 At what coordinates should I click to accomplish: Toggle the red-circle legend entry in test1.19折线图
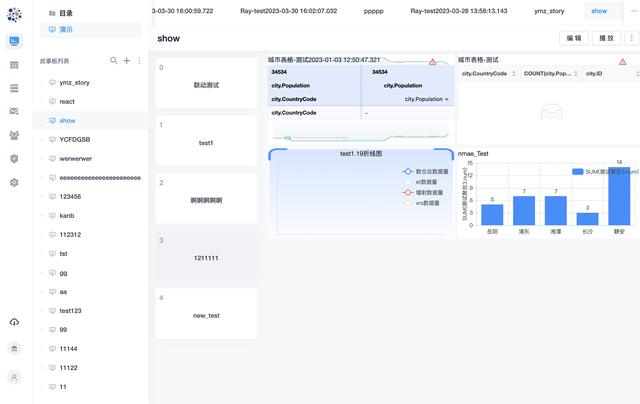coord(422,192)
